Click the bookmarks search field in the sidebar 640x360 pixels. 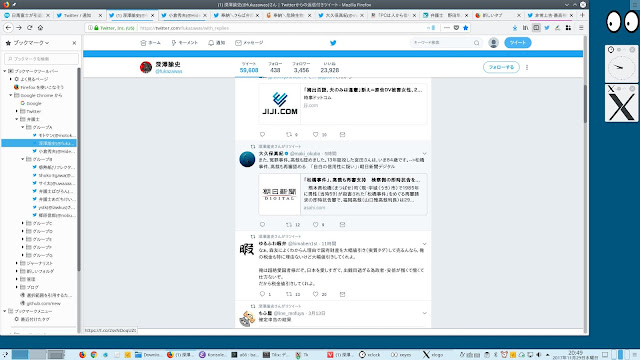(x=41, y=59)
